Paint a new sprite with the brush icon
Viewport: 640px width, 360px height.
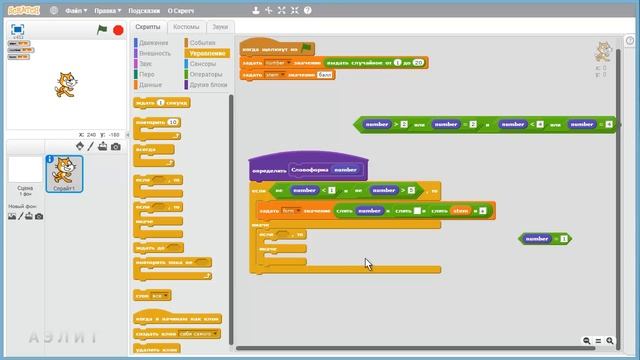click(x=91, y=147)
